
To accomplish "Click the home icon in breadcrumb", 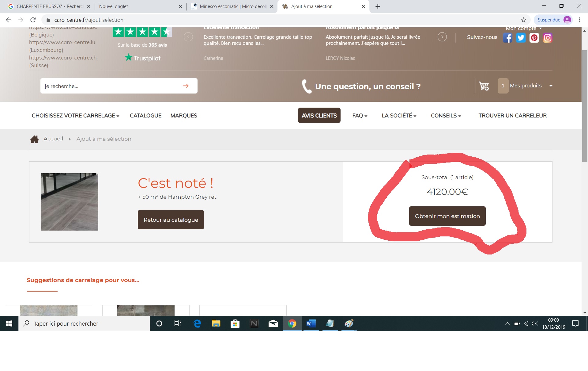I will pos(34,139).
